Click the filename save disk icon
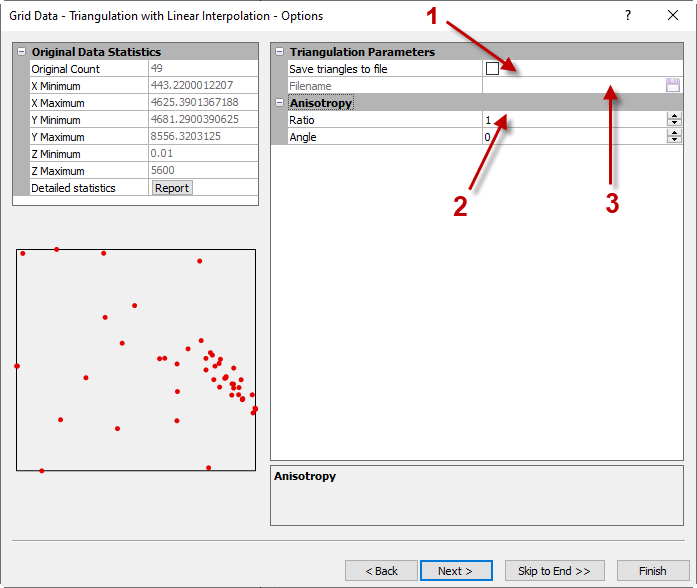697x588 pixels. coord(673,85)
